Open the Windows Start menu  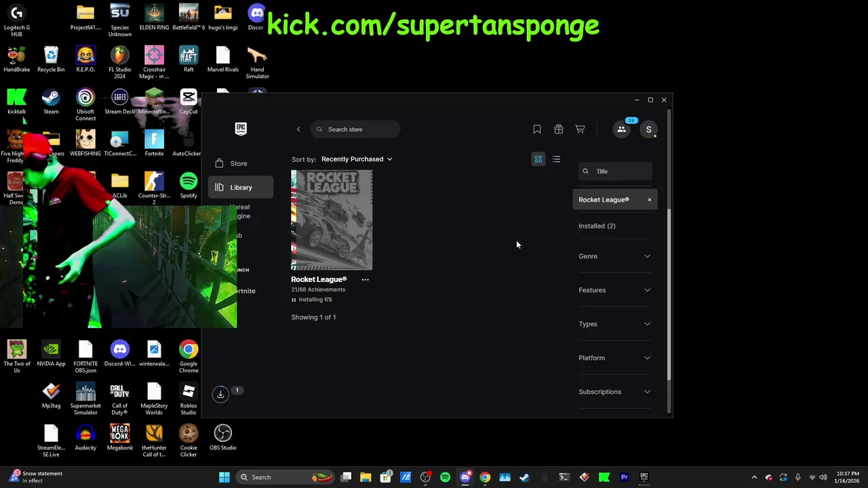pyautogui.click(x=224, y=477)
